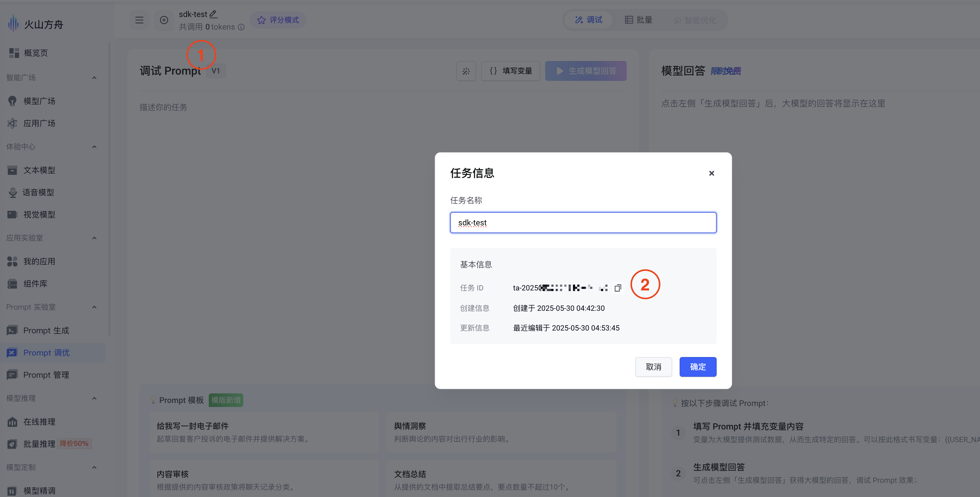
Task: Switch to the 智能优化 tab
Action: point(695,20)
